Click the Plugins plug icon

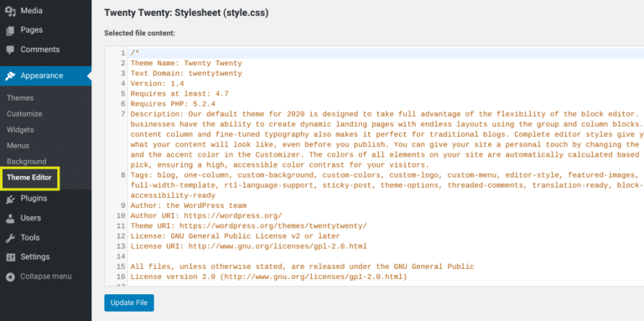point(11,199)
